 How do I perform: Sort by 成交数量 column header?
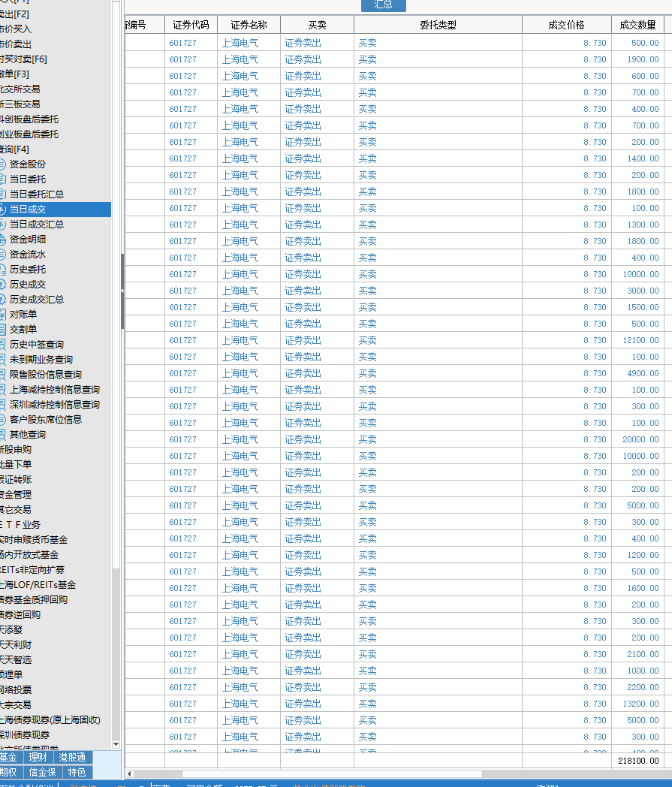click(638, 25)
